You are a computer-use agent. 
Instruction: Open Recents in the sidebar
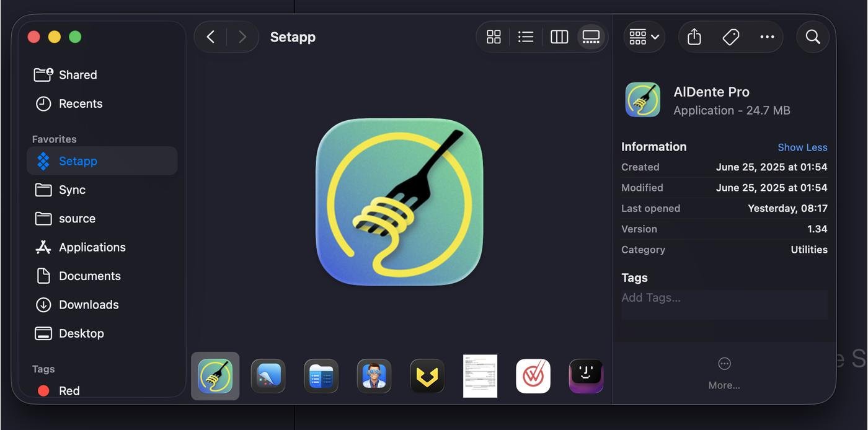point(102,103)
